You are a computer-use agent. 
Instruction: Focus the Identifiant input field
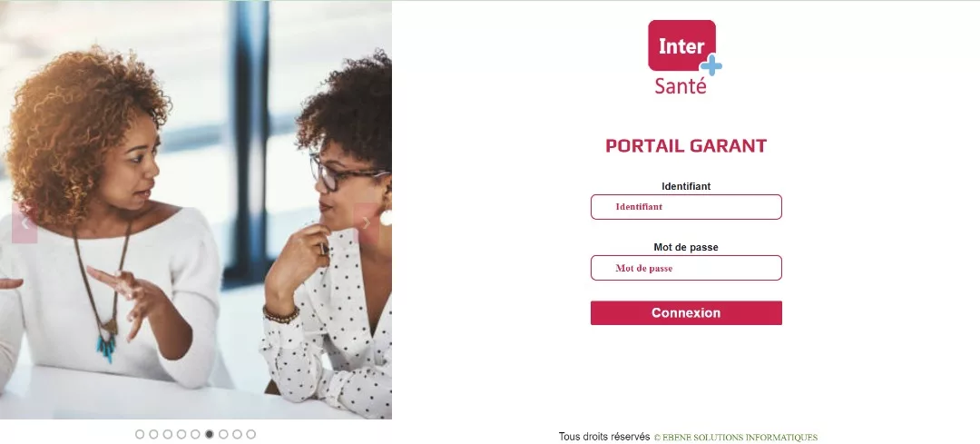click(x=686, y=207)
